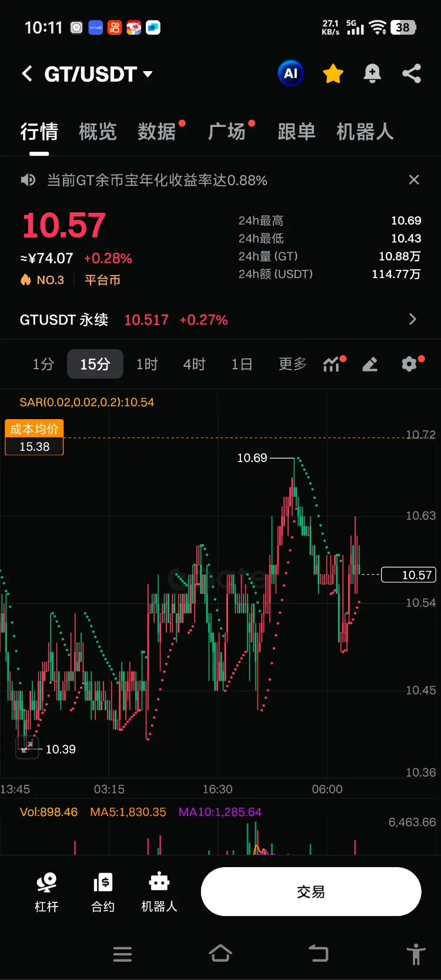This screenshot has width=441, height=980.
Task: Open chart settings gear
Action: pyautogui.click(x=409, y=364)
